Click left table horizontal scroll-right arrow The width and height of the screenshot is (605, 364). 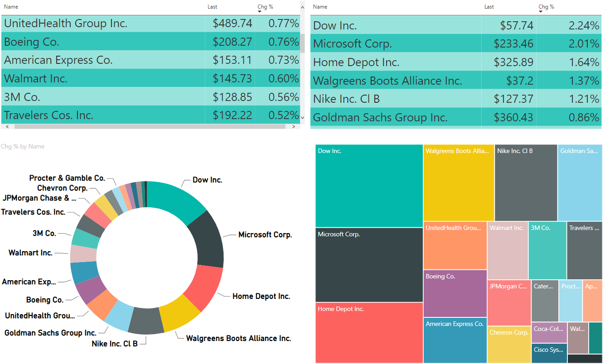click(294, 127)
